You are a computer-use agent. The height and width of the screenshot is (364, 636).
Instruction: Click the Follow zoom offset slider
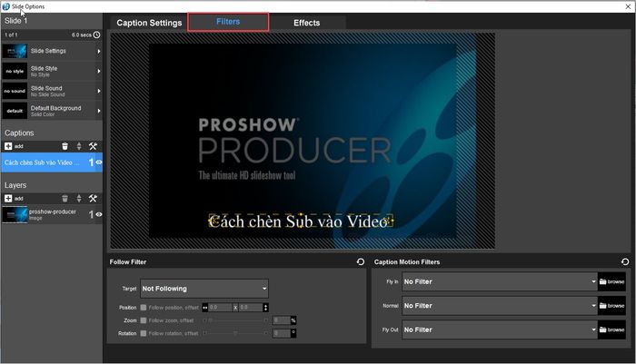click(235, 320)
